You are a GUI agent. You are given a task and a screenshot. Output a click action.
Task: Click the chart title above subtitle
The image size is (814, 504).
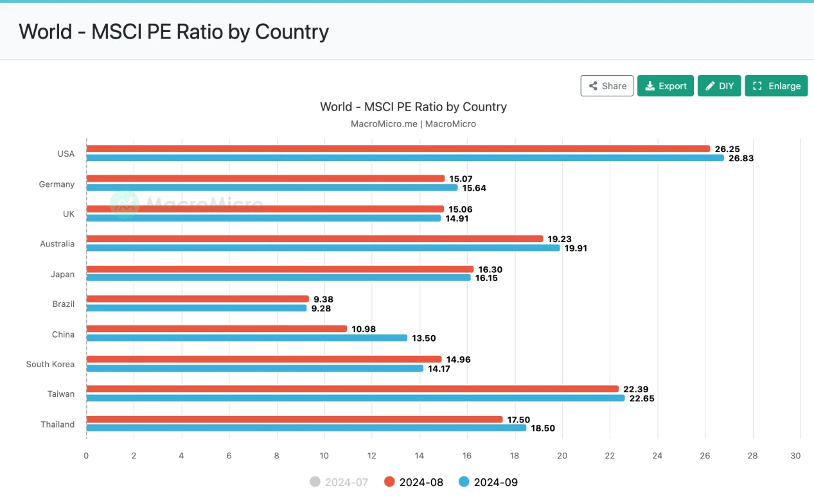(413, 107)
